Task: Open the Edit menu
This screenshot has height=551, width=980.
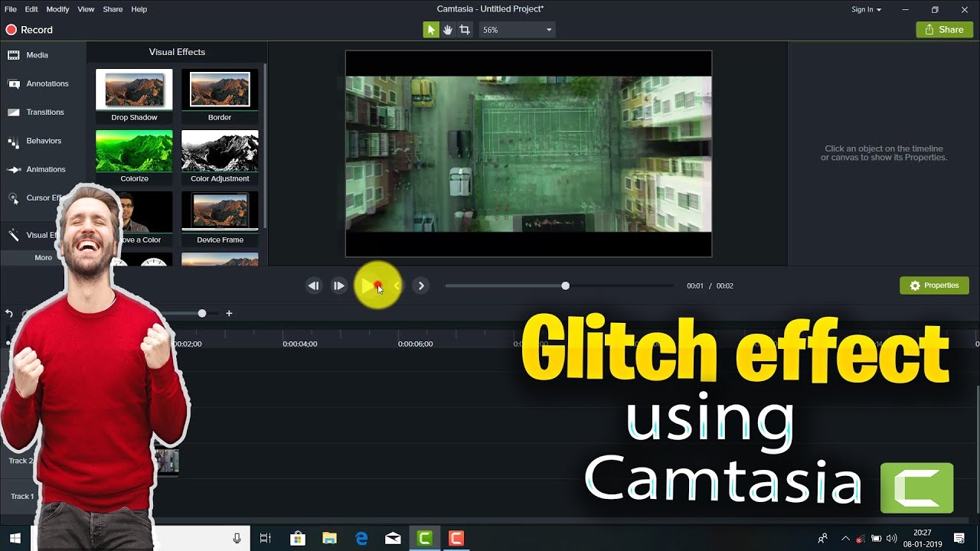Action: click(31, 9)
